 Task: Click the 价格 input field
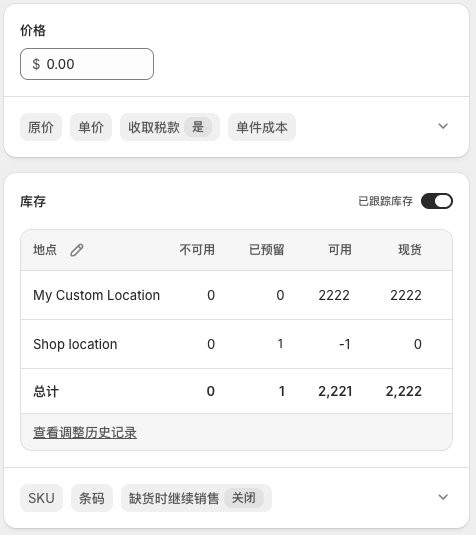tap(87, 64)
